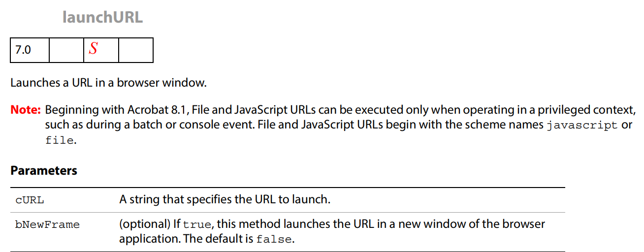Select the cURL parameter name

pos(29,200)
